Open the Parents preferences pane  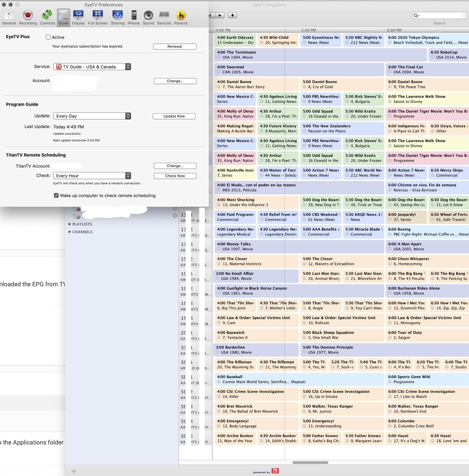tap(181, 18)
